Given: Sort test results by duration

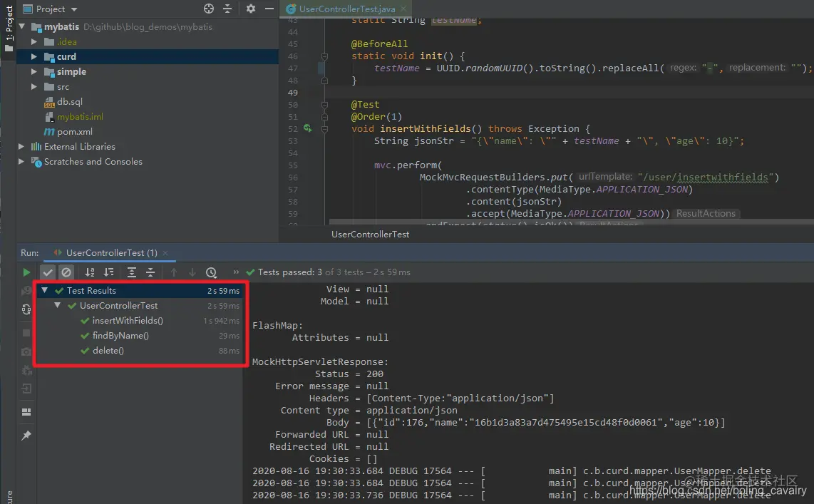Looking at the screenshot, I should click(108, 272).
